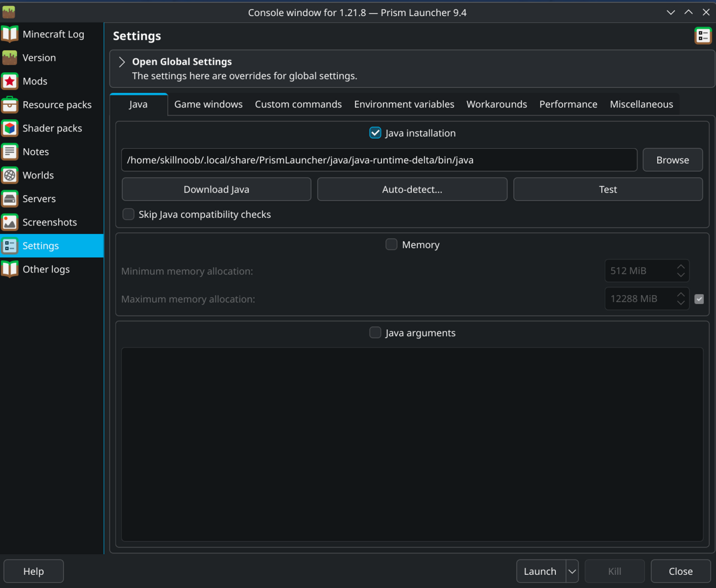This screenshot has height=588, width=716.
Task: Switch to the Game windows tab
Action: pyautogui.click(x=209, y=104)
